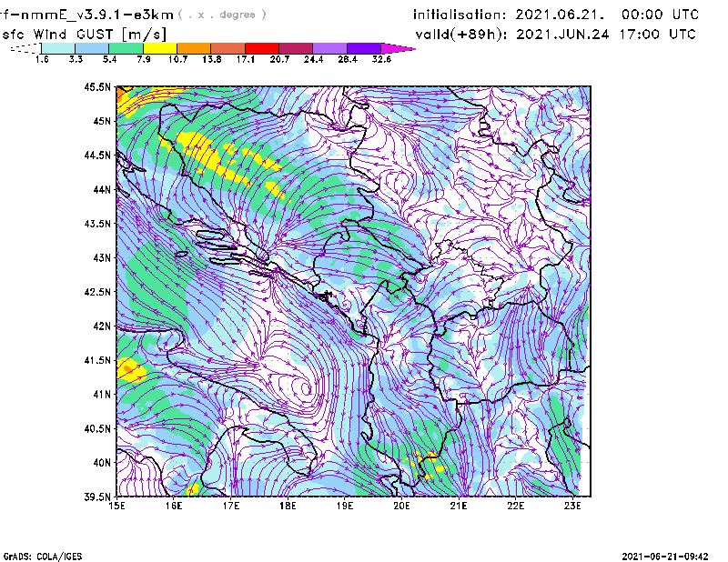728x562 pixels.
Task: Click the '40.5N' latitude label
Action: [97, 429]
